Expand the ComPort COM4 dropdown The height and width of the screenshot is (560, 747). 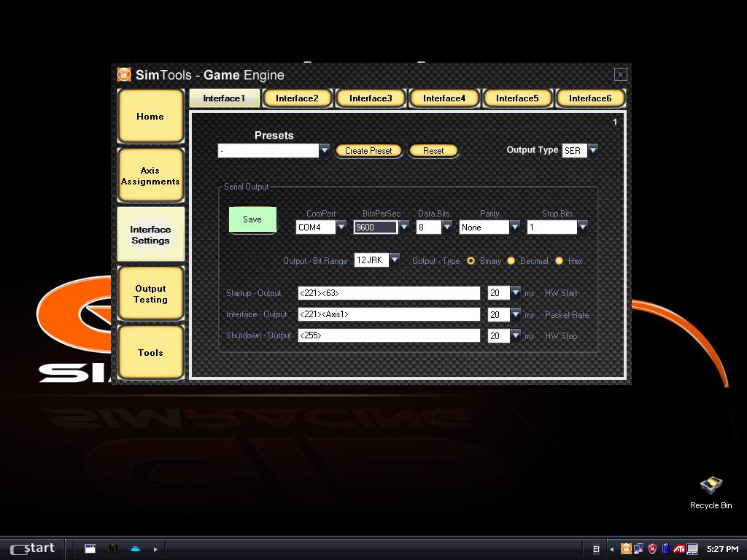coord(341,227)
